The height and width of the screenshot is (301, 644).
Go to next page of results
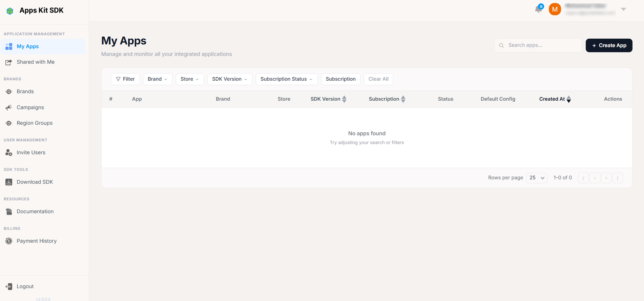tap(606, 178)
